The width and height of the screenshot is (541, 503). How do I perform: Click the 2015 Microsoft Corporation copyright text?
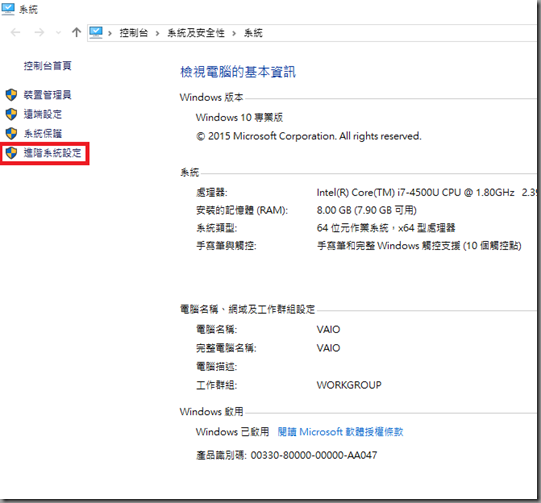(308, 136)
